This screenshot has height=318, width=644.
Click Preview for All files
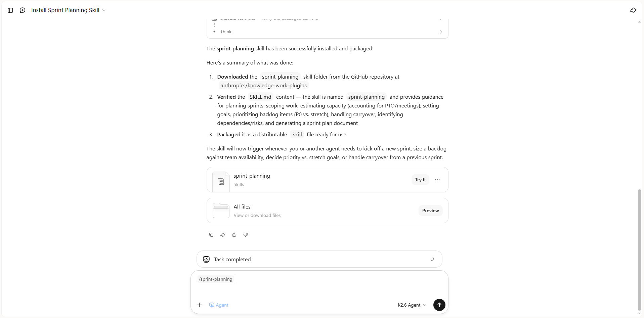(430, 211)
